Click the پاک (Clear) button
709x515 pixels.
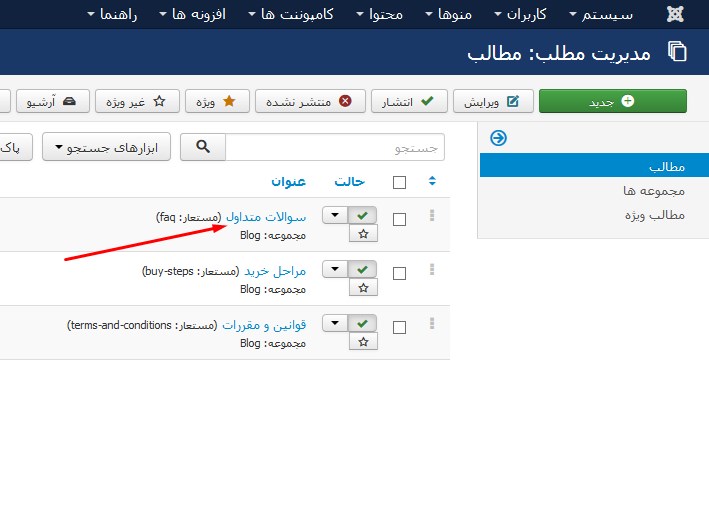pos(15,147)
